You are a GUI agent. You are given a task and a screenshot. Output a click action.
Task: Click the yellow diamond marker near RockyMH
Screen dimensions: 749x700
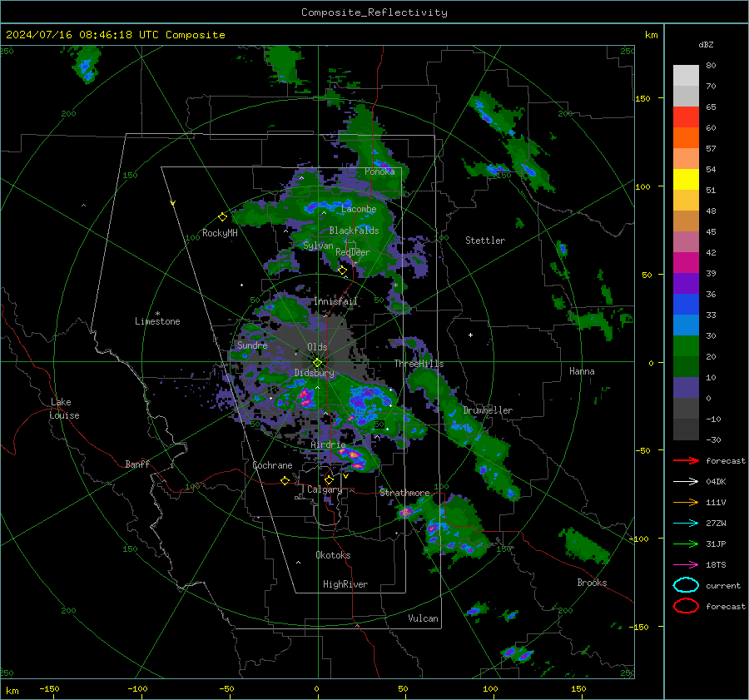coord(222,217)
